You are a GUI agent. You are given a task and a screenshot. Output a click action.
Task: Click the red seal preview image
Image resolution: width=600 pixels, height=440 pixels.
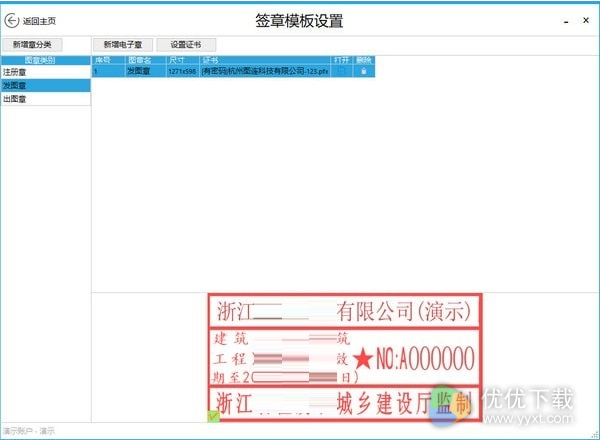(x=345, y=358)
